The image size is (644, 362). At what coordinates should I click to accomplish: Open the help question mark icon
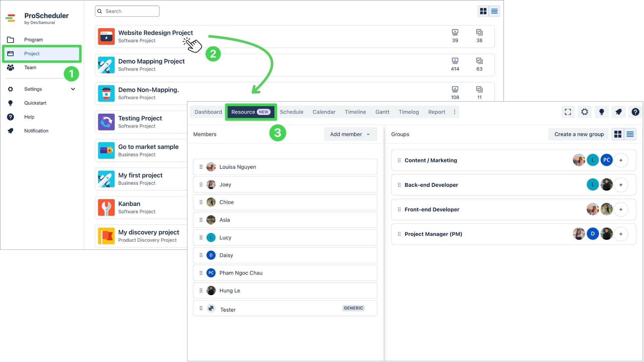(x=635, y=112)
